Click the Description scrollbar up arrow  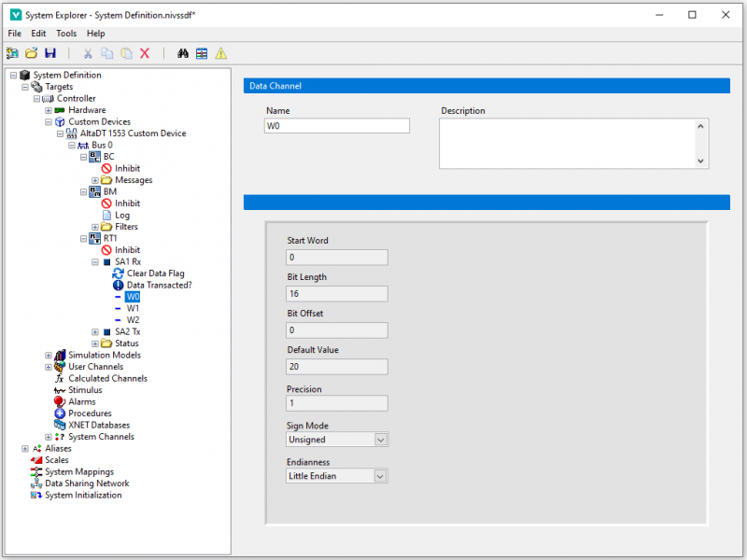[x=700, y=126]
